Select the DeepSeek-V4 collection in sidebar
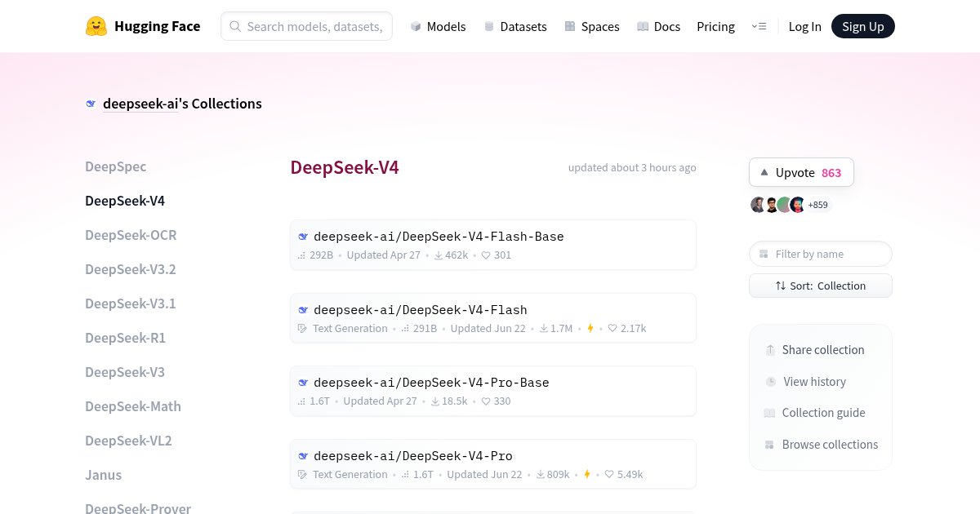This screenshot has height=514, width=980. point(125,201)
